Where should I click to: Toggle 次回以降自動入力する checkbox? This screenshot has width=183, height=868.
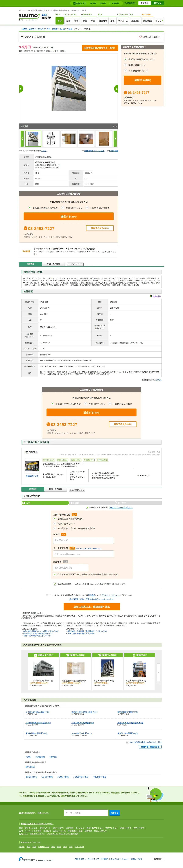(55, 574)
